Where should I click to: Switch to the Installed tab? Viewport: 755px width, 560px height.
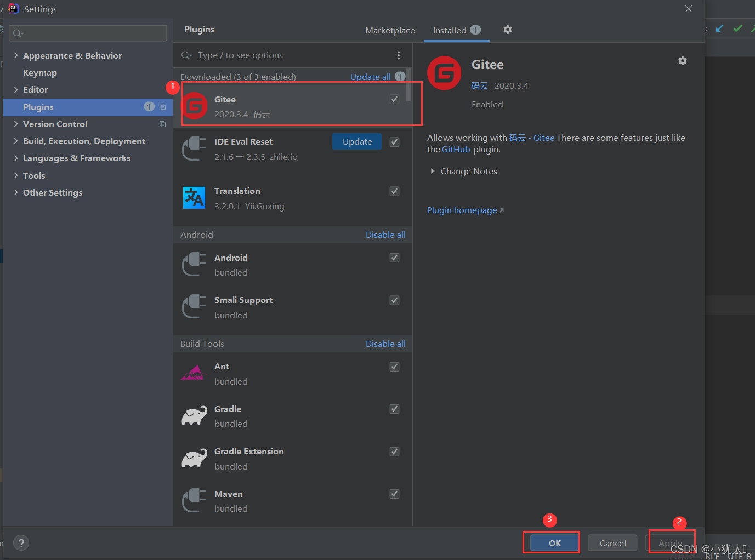click(456, 30)
